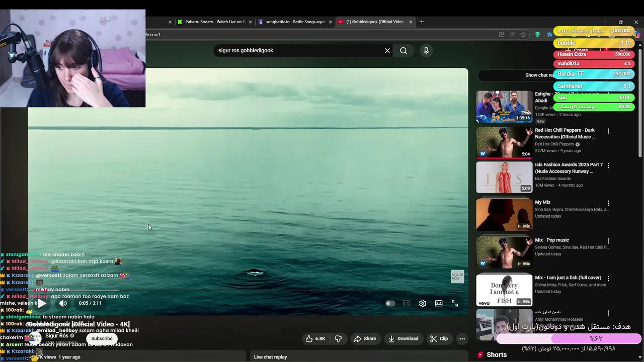The height and width of the screenshot is (362, 644).
Task: Click 'Isis Fashion Awards' channel name
Action: click(x=553, y=178)
